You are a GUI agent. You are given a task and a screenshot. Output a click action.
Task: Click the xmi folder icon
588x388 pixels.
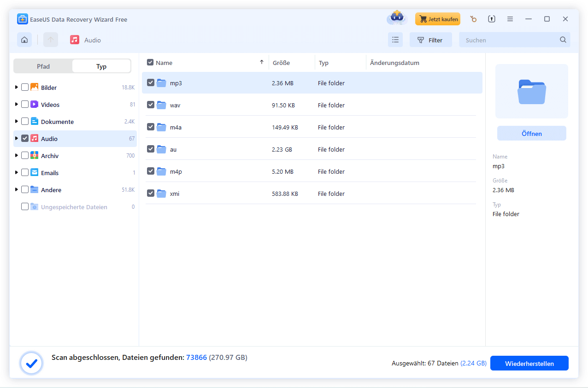pyautogui.click(x=161, y=194)
